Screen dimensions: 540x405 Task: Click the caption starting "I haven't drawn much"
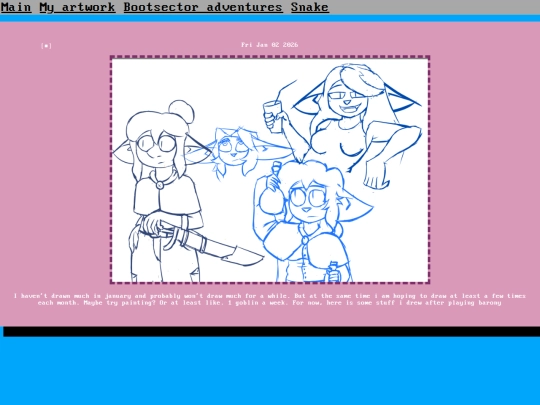[x=270, y=299]
